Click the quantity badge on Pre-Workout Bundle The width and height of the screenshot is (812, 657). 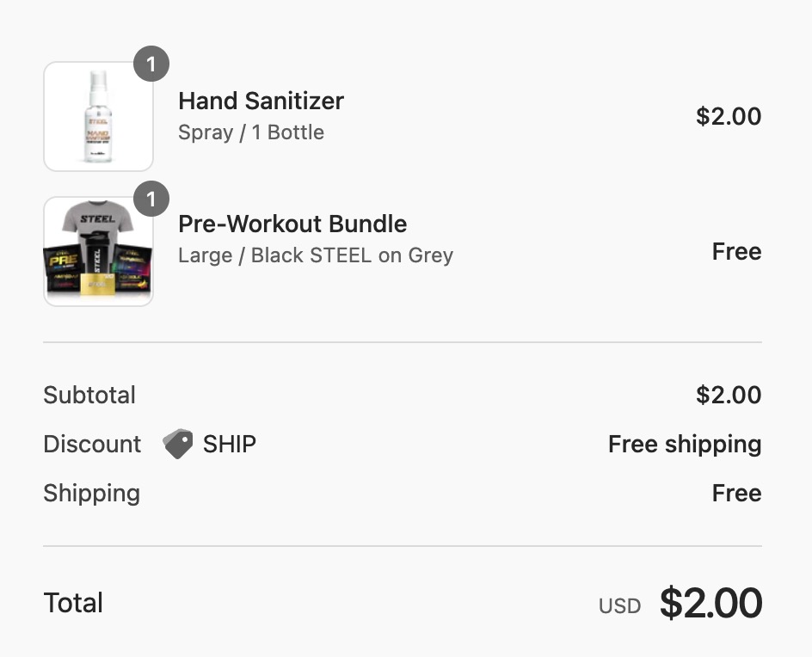coord(151,200)
